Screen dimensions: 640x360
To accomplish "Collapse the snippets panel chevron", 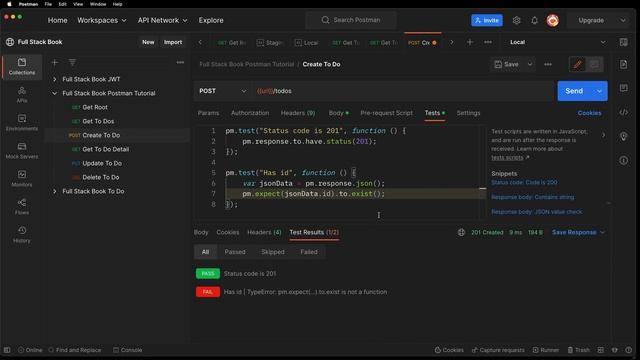I will click(603, 135).
